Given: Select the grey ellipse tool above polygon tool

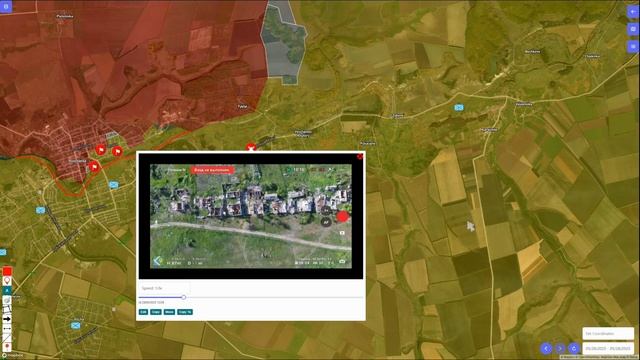Looking at the screenshot, I should point(7,300).
